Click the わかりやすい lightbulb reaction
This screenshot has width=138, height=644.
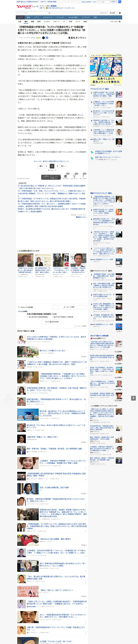(74, 176)
